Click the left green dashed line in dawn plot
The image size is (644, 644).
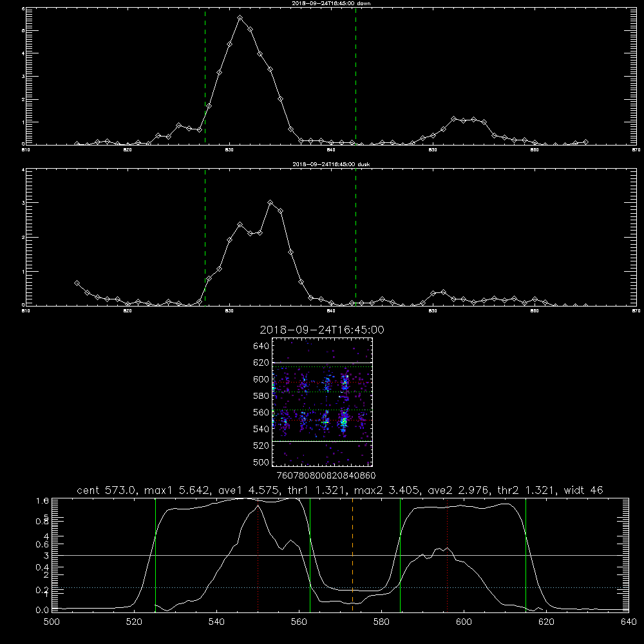205,76
